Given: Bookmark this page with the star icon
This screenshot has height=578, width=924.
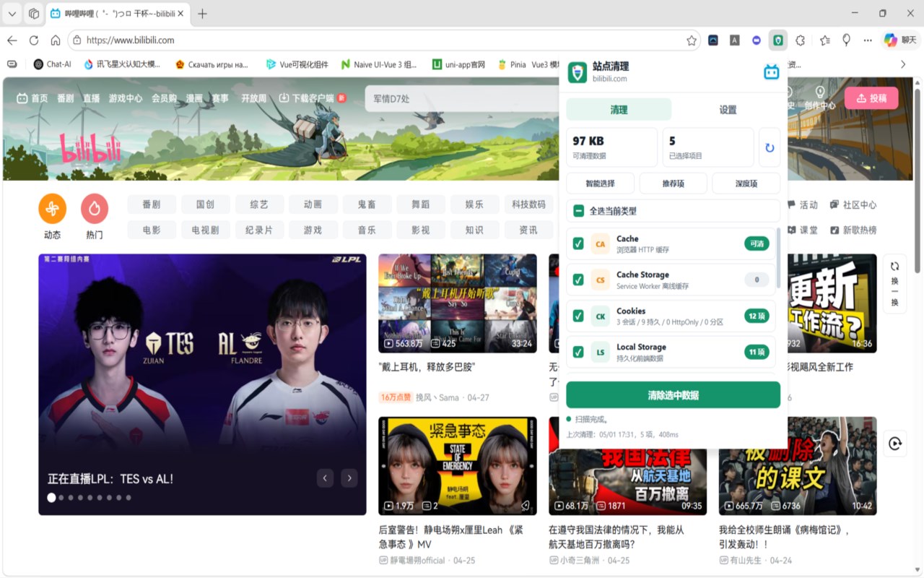Looking at the screenshot, I should coord(692,40).
